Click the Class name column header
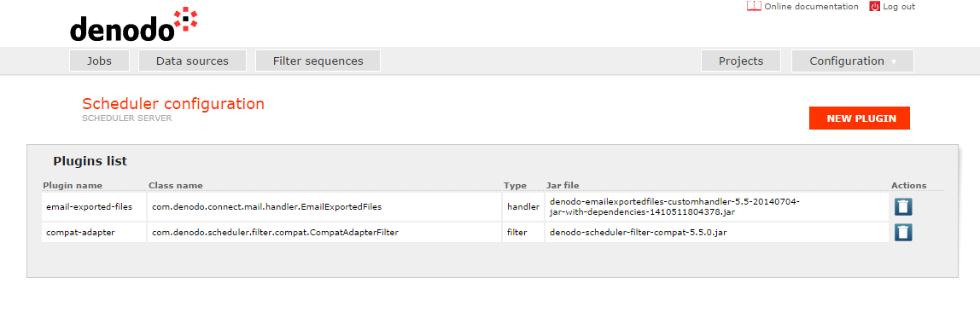This screenshot has height=312, width=980. 176,185
